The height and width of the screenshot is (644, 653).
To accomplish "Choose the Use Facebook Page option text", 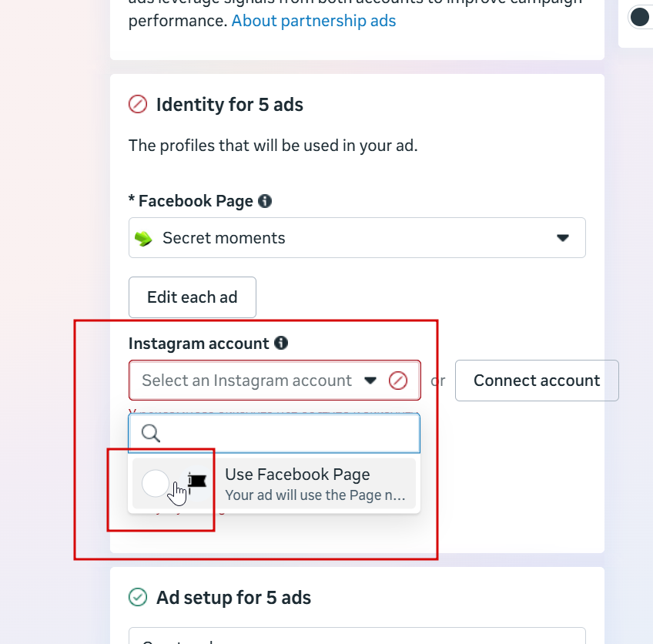I will (297, 475).
